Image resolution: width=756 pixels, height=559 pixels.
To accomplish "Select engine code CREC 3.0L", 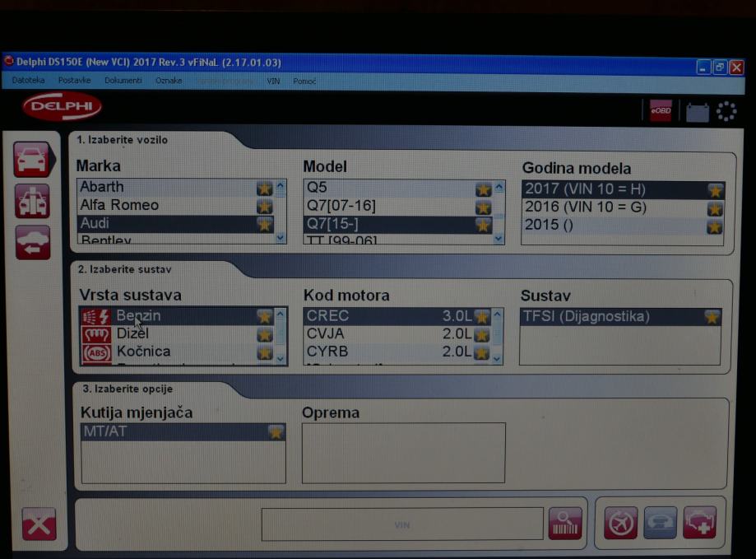I will point(398,316).
